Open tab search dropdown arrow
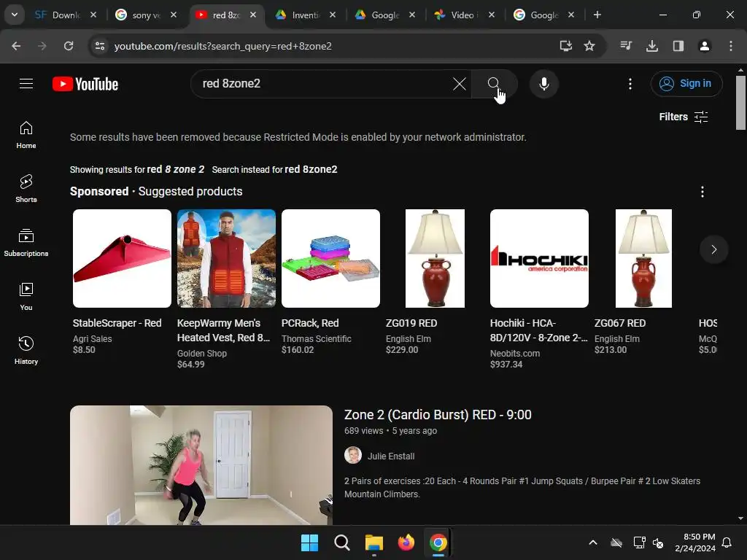The image size is (747, 560). click(x=15, y=15)
